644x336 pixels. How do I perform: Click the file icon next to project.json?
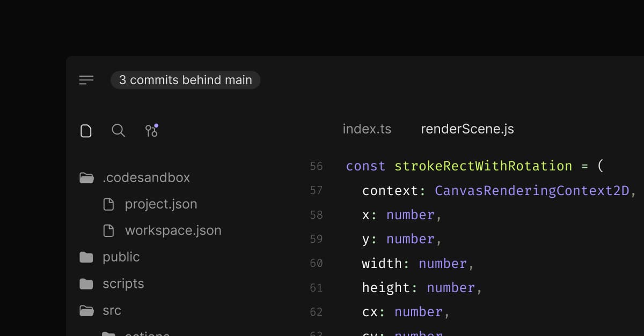pyautogui.click(x=109, y=204)
